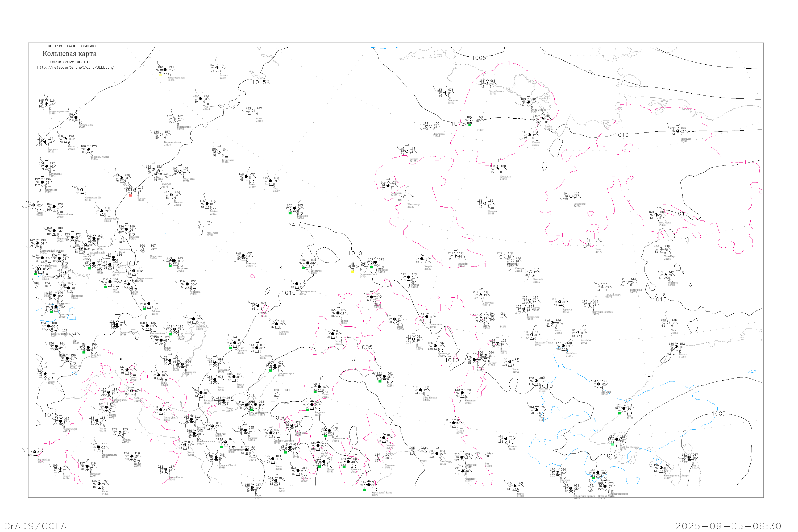This screenshot has width=798, height=532.
Task: Click the Сунтар station filled circle
Action: (x=409, y=277)
